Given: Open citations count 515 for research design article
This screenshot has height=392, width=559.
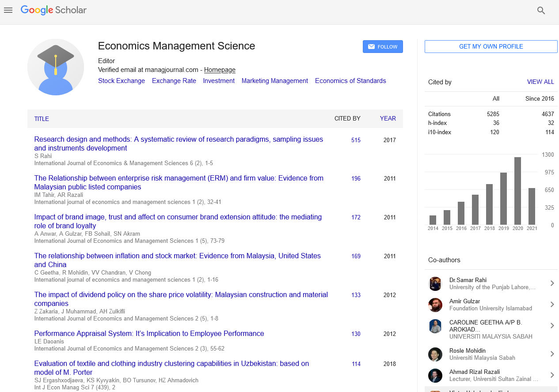Looking at the screenshot, I should pyautogui.click(x=356, y=140).
